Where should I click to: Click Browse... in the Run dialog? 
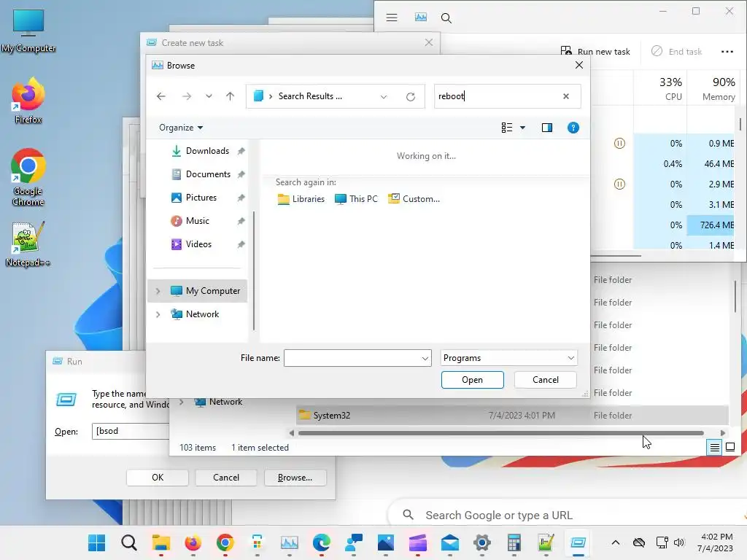click(x=295, y=477)
